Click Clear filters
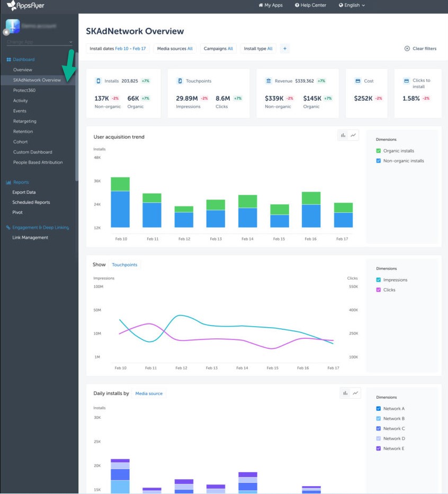Screen dimensions: 448x494 (x=420, y=49)
